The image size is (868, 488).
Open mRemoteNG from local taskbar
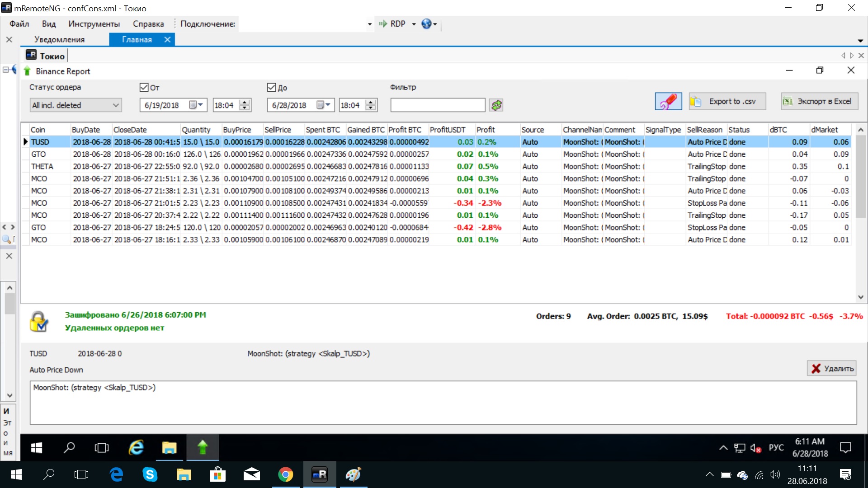320,474
